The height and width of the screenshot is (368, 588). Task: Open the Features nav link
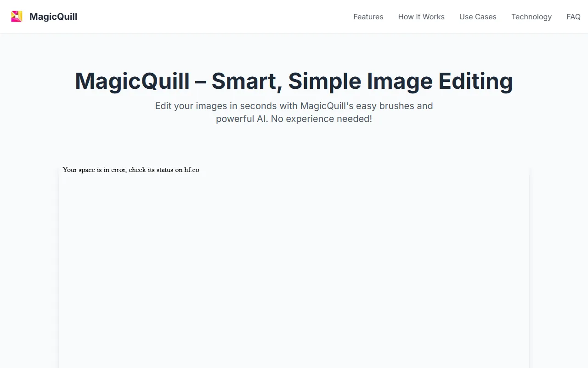coord(368,17)
